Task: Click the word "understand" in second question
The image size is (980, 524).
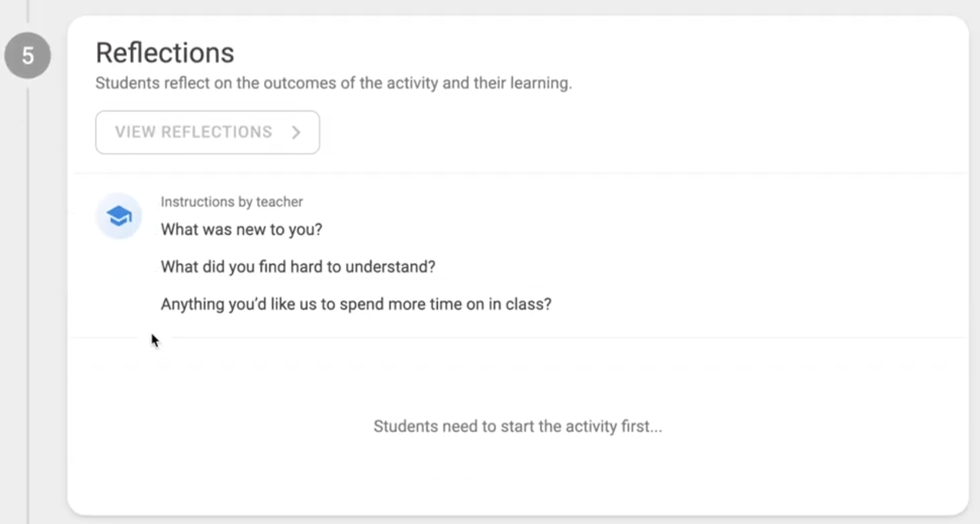Action: [390, 267]
